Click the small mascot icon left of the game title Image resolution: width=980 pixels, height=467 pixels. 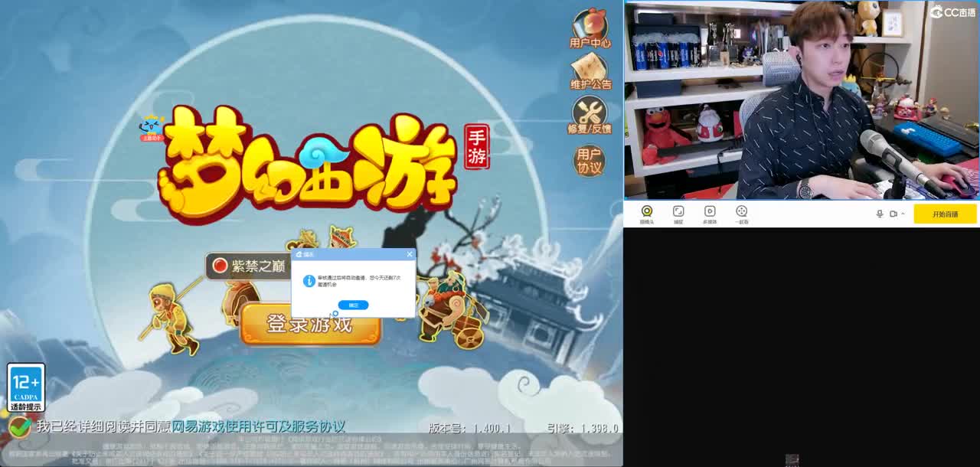[x=152, y=128]
